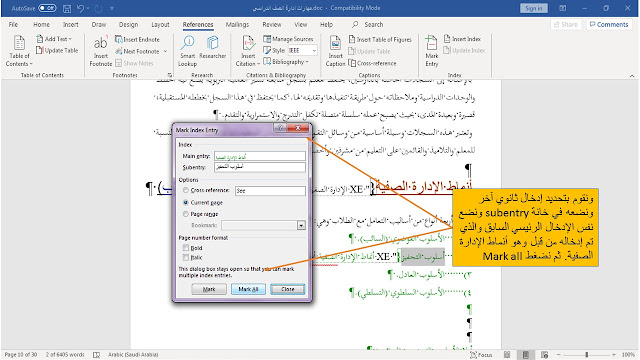Open the Undo history dropdown arrow
Viewport: 640px width, 360px height.
click(x=88, y=8)
